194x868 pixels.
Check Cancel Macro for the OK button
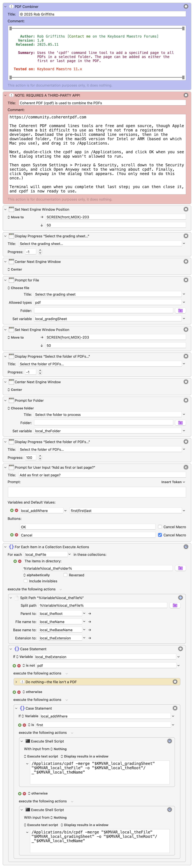(x=160, y=527)
